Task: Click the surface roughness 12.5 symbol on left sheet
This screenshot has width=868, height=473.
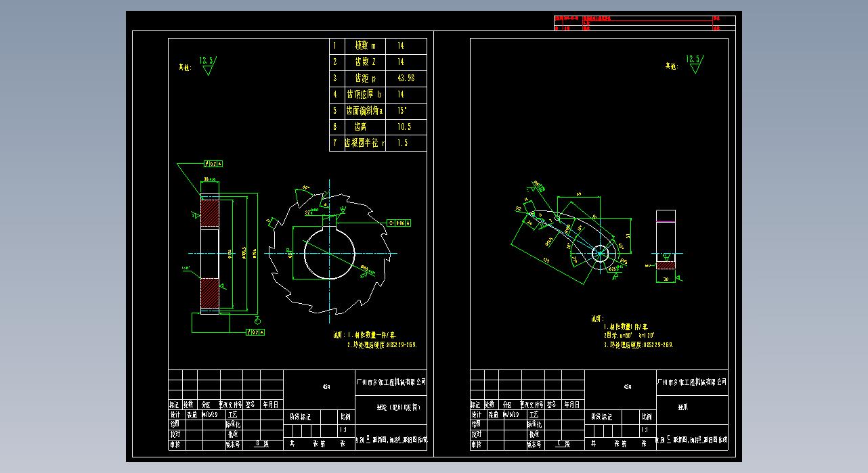Action: (207, 64)
